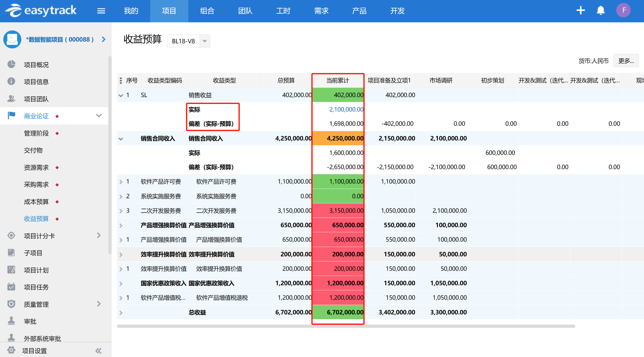Expand the bold 产品增强换算价值 group
The width and height of the screenshot is (644, 357).
click(121, 225)
